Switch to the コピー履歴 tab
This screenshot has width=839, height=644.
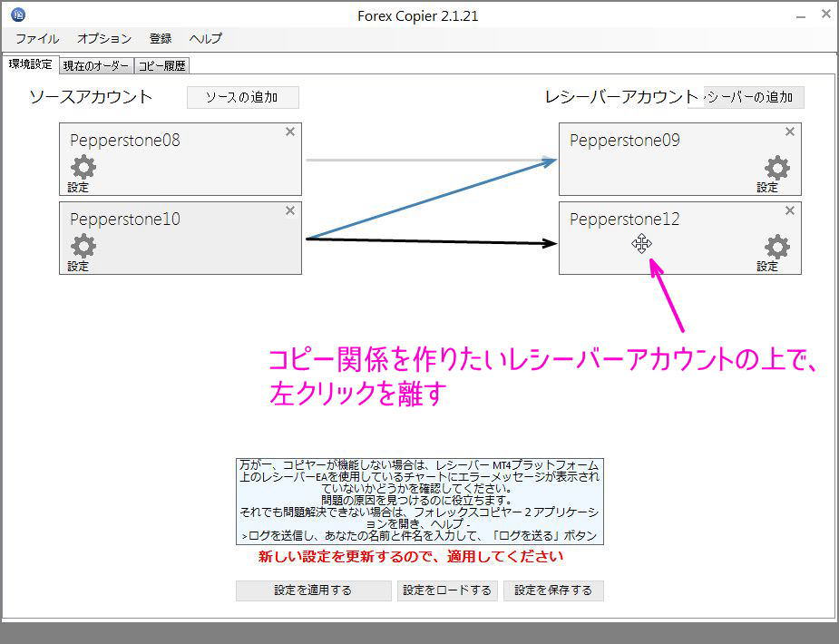(161, 64)
